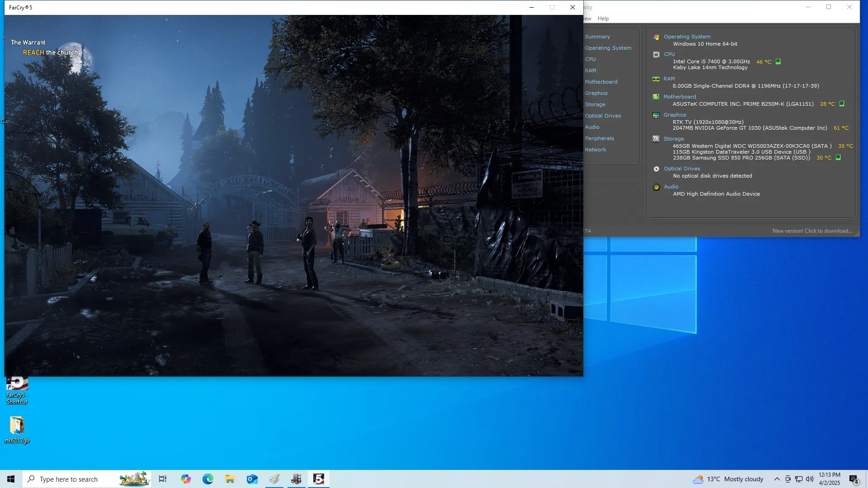The image size is (868, 488).
Task: Select Graphics in Speccy sidebar
Action: (x=596, y=93)
